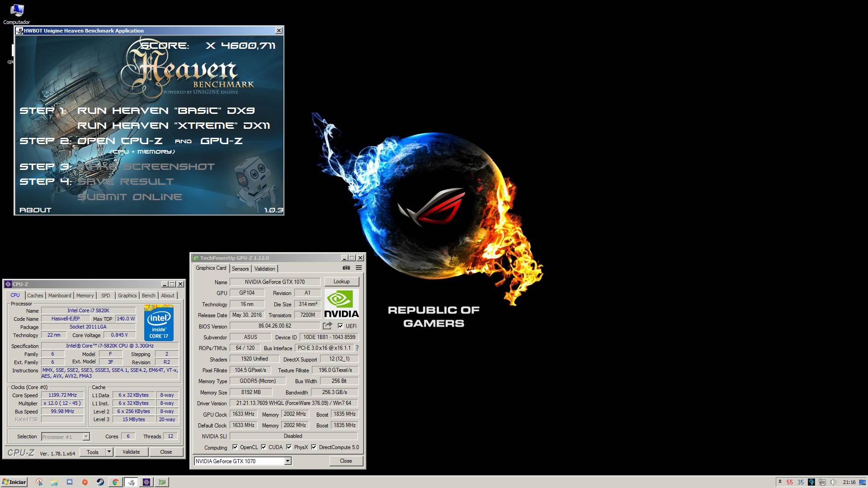This screenshot has width=868, height=488.
Task: Click the Tools button in CPU-Z
Action: [x=93, y=452]
